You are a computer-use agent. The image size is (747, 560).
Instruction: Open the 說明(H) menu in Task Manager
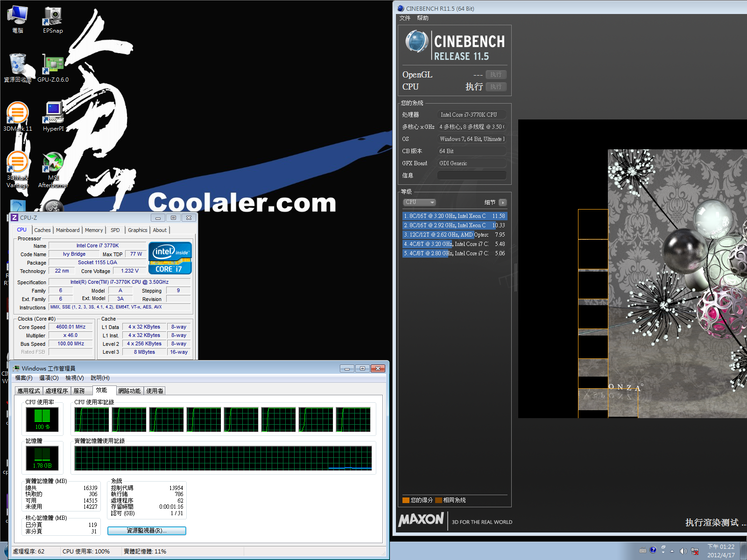click(x=100, y=378)
